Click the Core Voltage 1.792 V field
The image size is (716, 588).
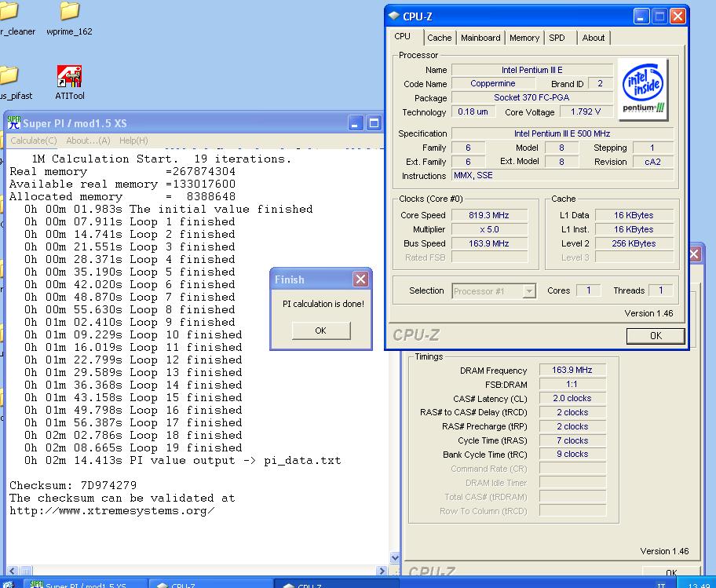pyautogui.click(x=586, y=111)
